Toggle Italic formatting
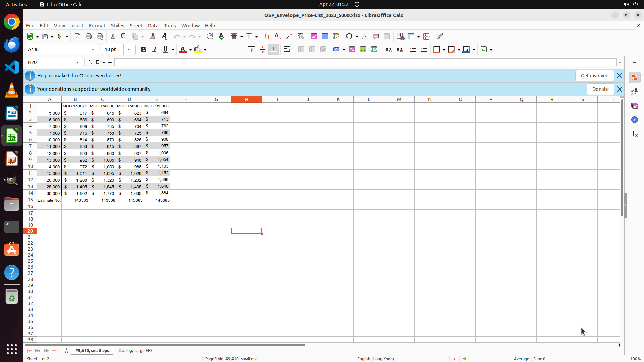 [x=155, y=50]
